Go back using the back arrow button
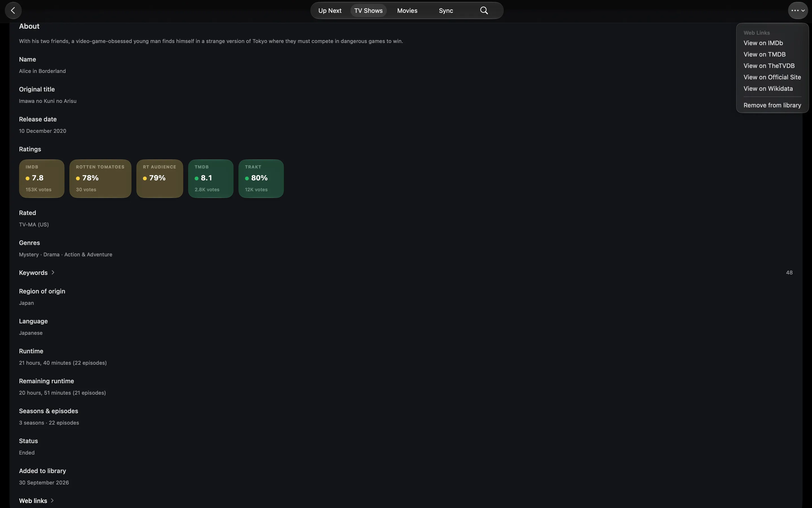The height and width of the screenshot is (508, 812). 13,10
